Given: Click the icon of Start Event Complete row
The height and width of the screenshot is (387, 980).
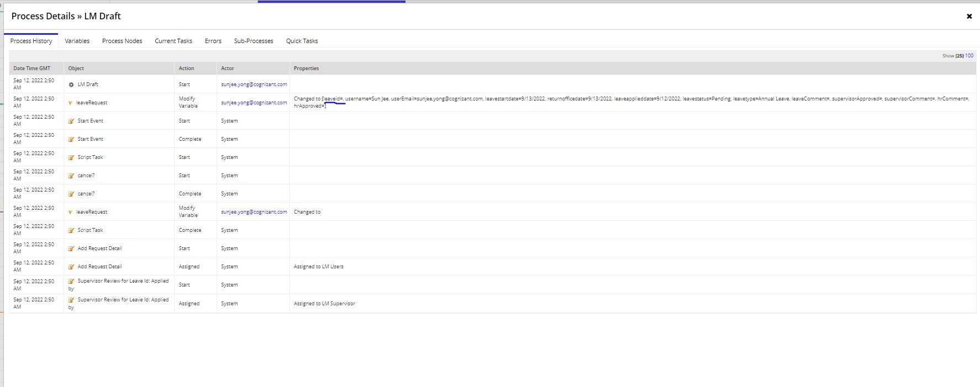Looking at the screenshot, I should coord(71,139).
